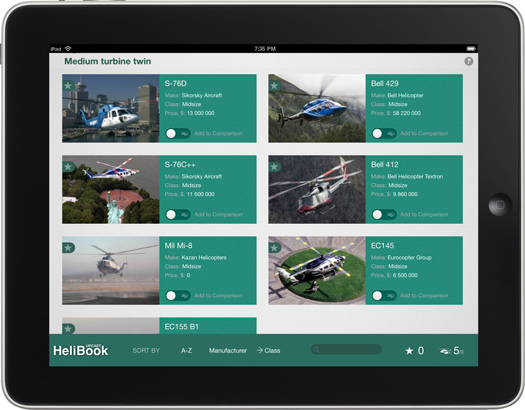The width and height of the screenshot is (525, 410).
Task: Open the Bell 412 helicopter photo
Action: click(317, 189)
